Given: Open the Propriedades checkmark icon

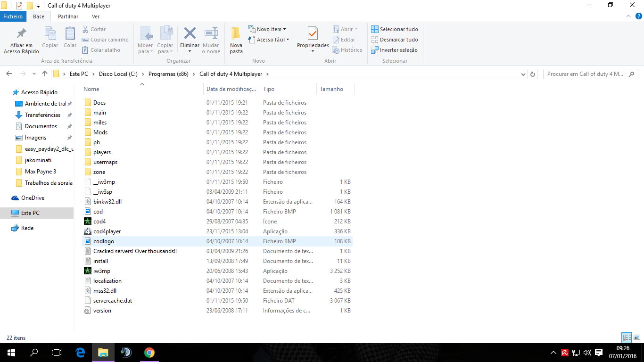Looking at the screenshot, I should [313, 33].
